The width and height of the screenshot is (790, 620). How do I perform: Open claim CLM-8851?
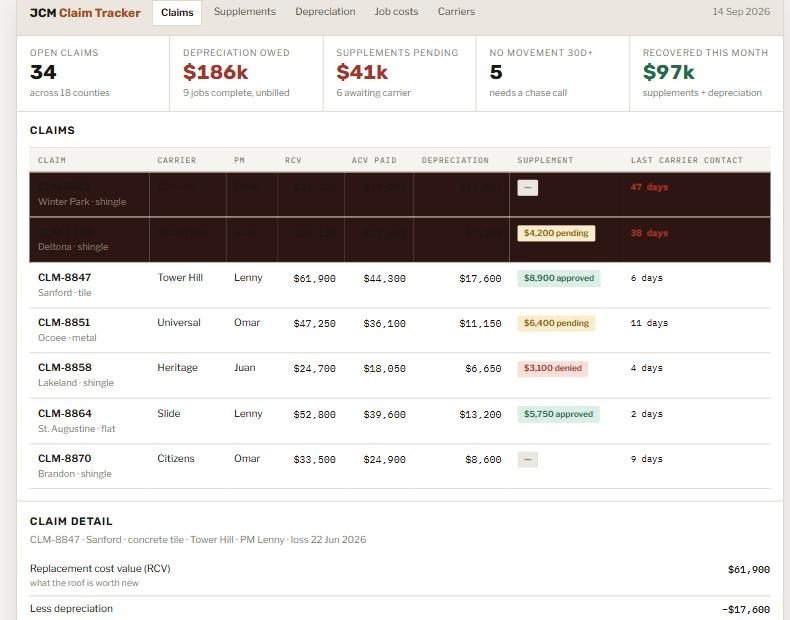click(64, 322)
